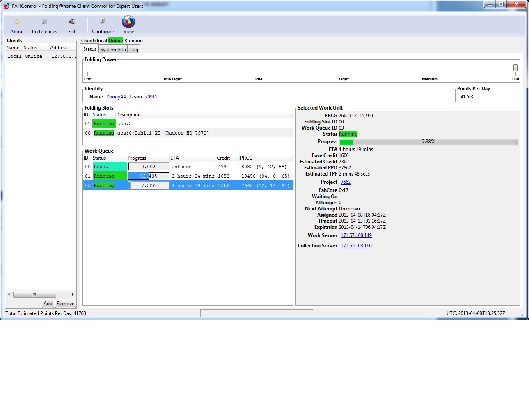Click Folding Slots Description column header

coord(204,115)
